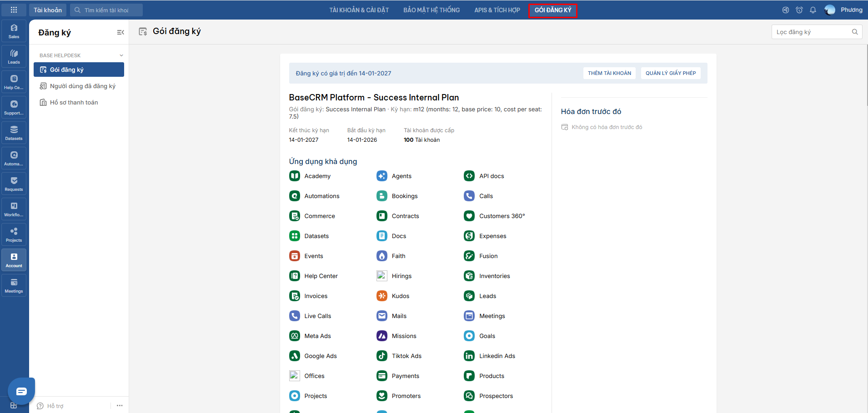Switch to BẢO MẬT HỆ THỐNG tab

tap(431, 10)
